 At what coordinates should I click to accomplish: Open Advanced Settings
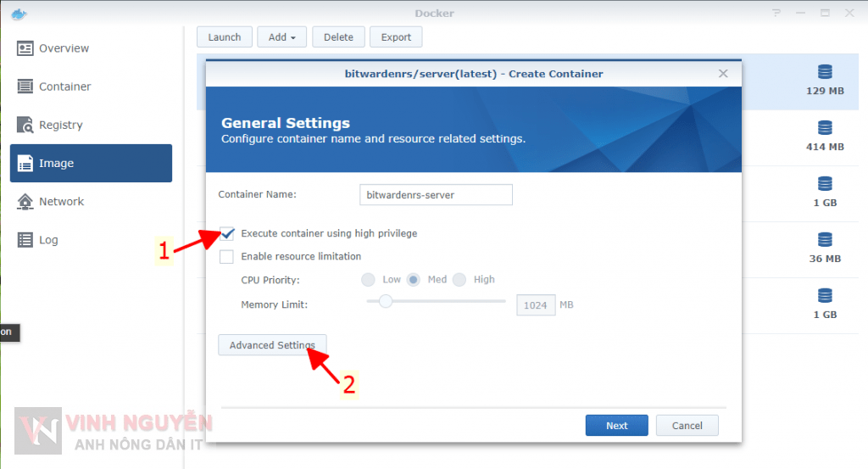point(272,345)
